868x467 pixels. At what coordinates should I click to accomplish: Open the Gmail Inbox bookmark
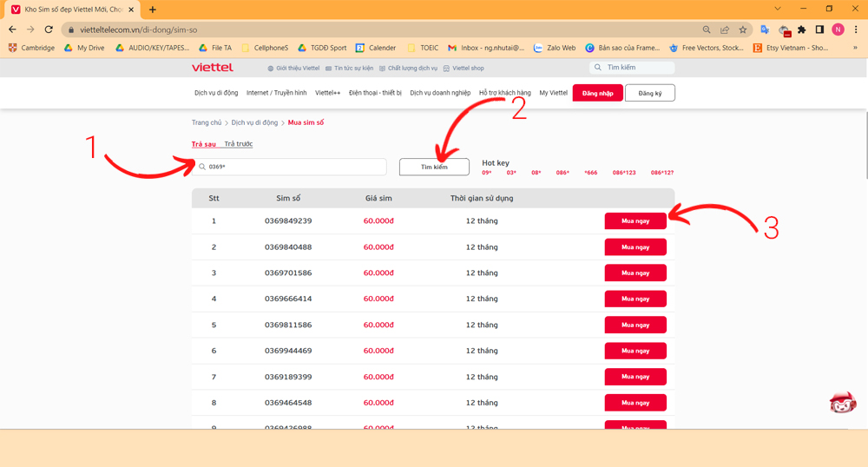click(486, 48)
